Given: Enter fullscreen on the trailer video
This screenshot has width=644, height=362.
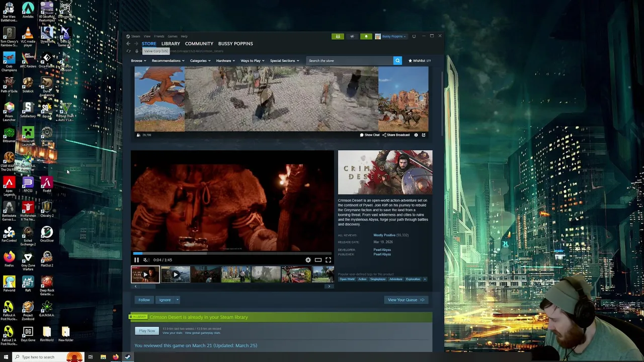Looking at the screenshot, I should pyautogui.click(x=328, y=260).
